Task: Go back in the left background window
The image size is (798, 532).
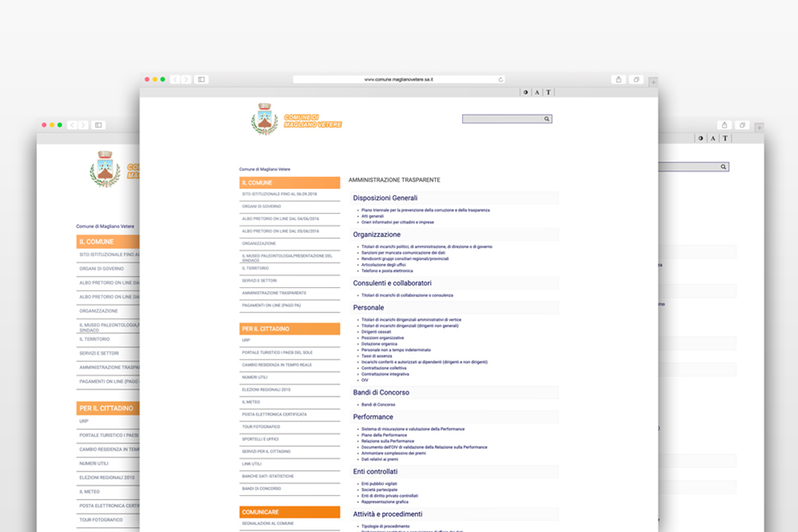Action: [73, 125]
